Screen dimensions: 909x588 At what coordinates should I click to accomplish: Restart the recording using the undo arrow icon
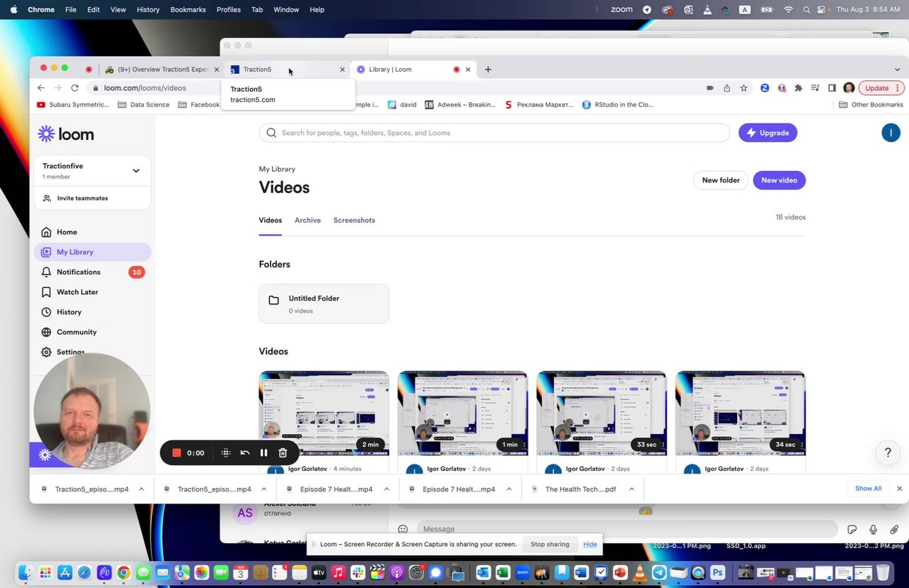[x=245, y=452]
